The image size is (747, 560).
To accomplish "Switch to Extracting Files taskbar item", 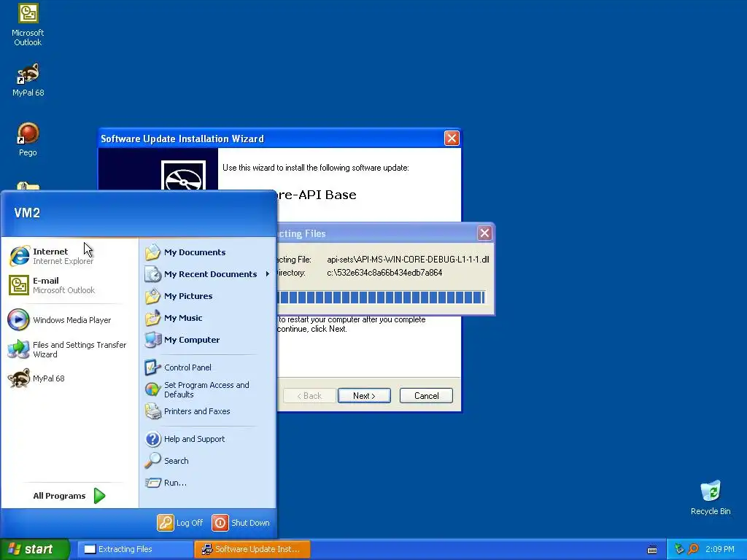I will click(135, 549).
